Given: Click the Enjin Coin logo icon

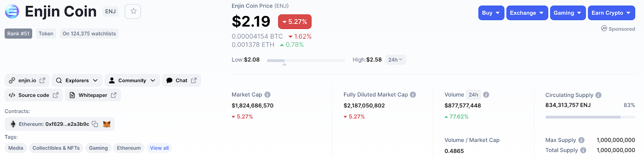Looking at the screenshot, I should (12, 12).
